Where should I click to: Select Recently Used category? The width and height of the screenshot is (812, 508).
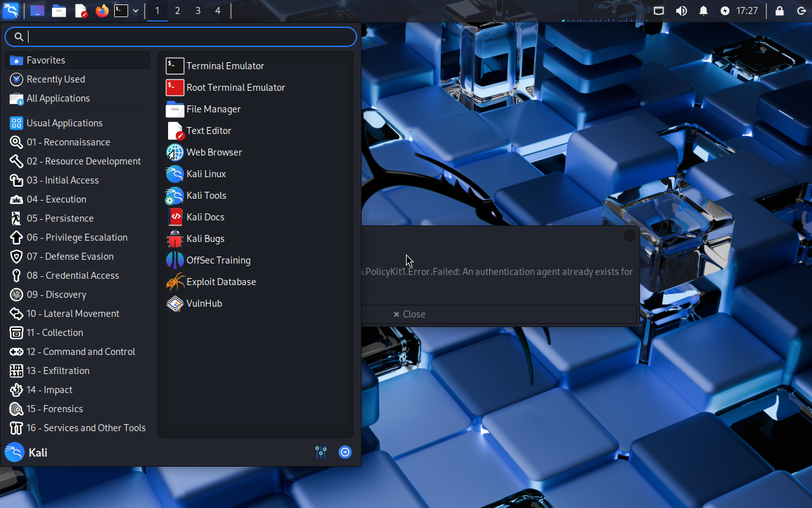78,79
